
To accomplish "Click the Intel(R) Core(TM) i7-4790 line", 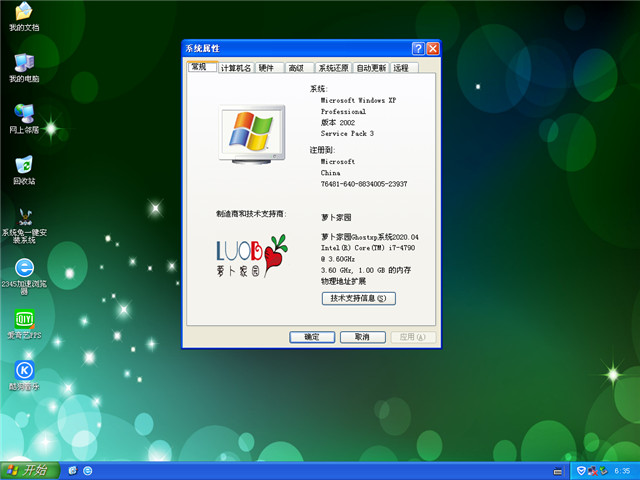I will pyautogui.click(x=368, y=248).
